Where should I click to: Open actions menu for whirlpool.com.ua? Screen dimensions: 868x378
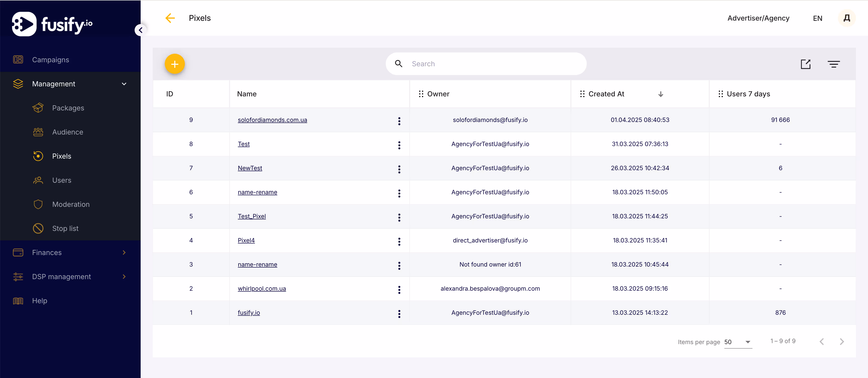pyautogui.click(x=399, y=290)
